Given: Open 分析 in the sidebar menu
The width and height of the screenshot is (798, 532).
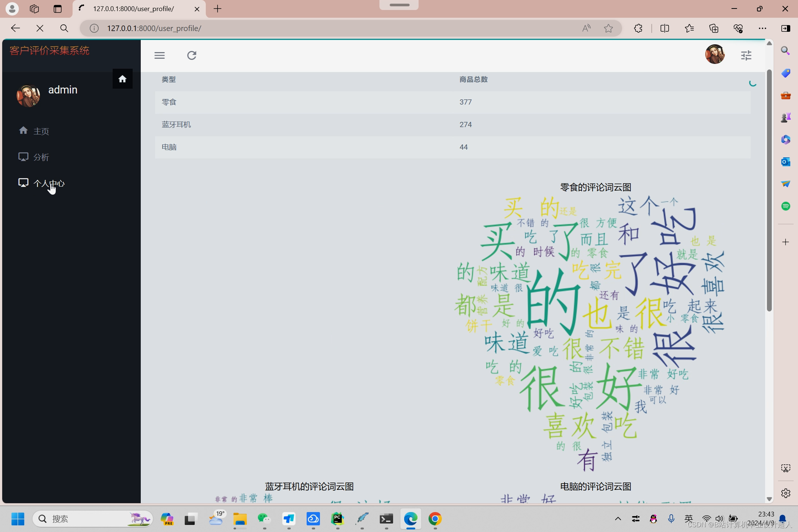Looking at the screenshot, I should click(x=41, y=157).
